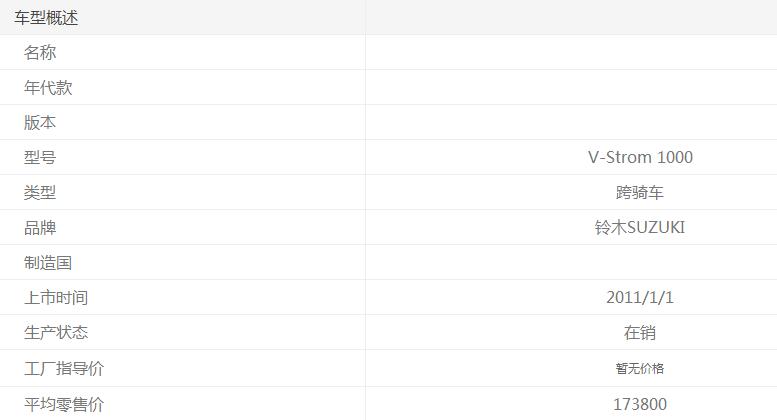Click the 在销 production status value
This screenshot has width=777, height=420.
[640, 333]
